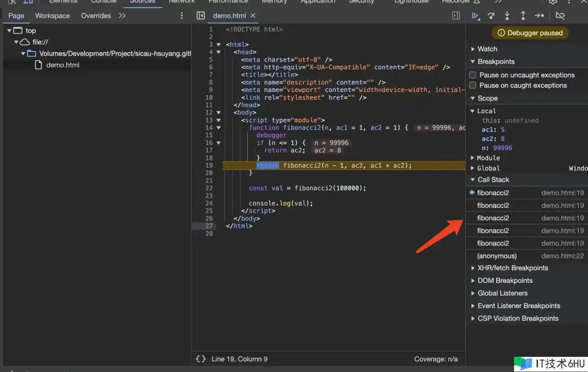Image resolution: width=588 pixels, height=372 pixels.
Task: Pretty print the file with braces icon
Action: point(201,359)
